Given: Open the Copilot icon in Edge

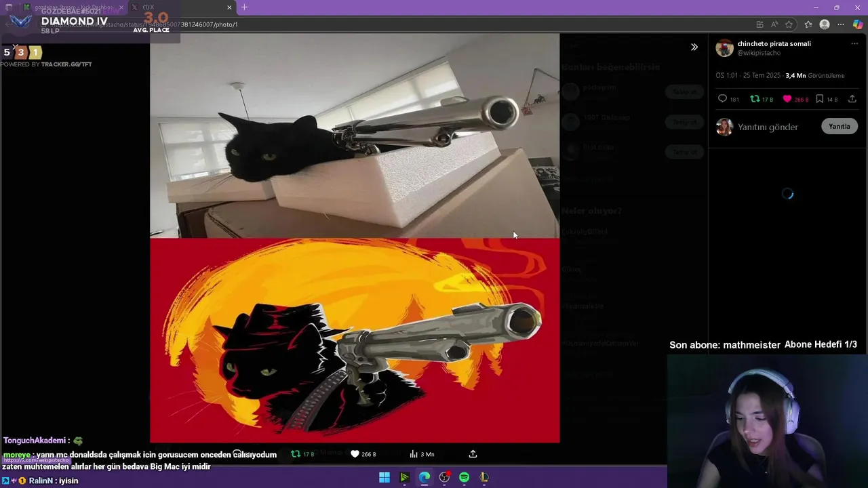Looking at the screenshot, I should (858, 24).
